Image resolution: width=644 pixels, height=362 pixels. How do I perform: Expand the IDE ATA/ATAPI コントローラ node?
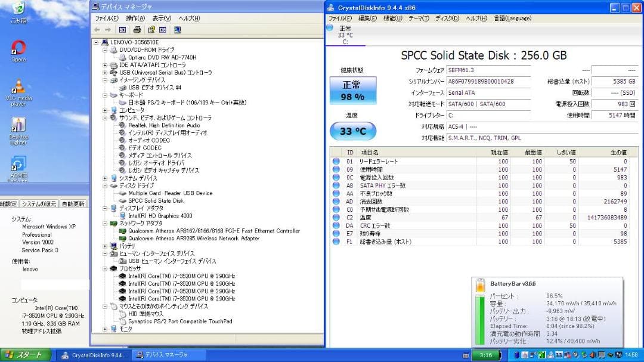tap(105, 65)
